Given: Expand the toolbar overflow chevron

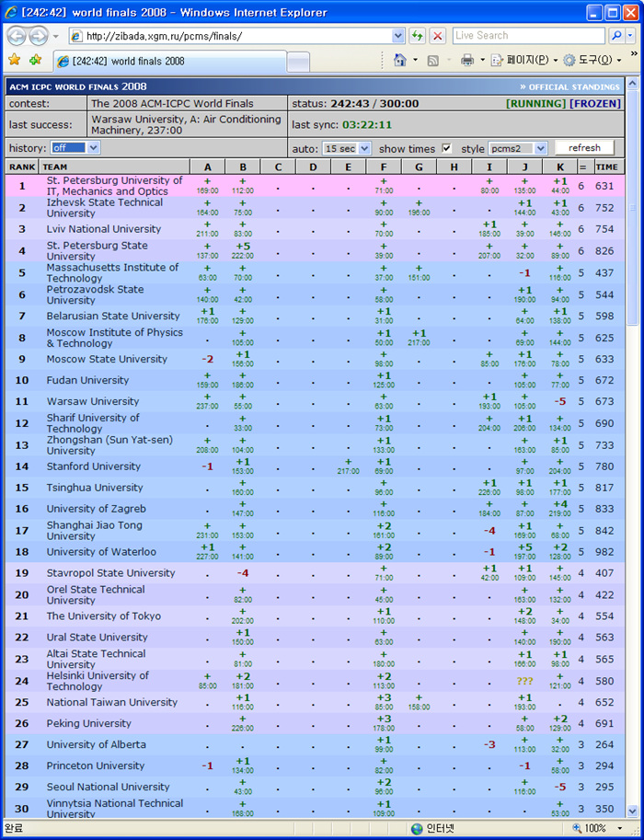Looking at the screenshot, I should pos(634,53).
